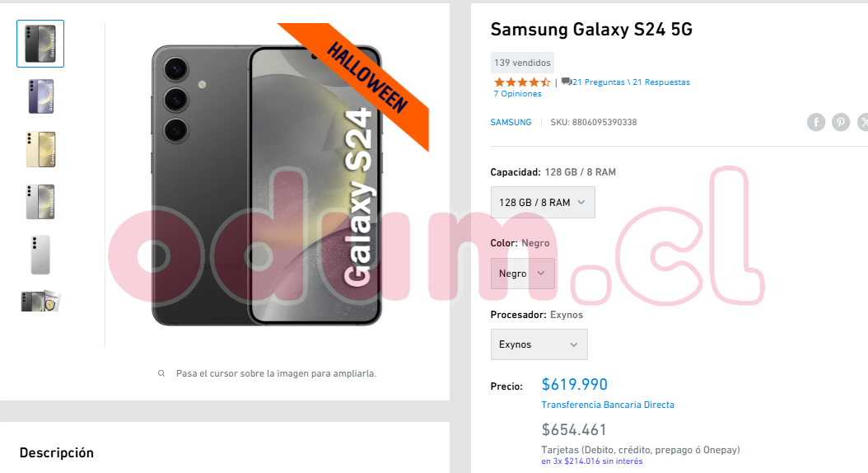Open the SAMSUNG brand link
The height and width of the screenshot is (473, 868).
(511, 122)
